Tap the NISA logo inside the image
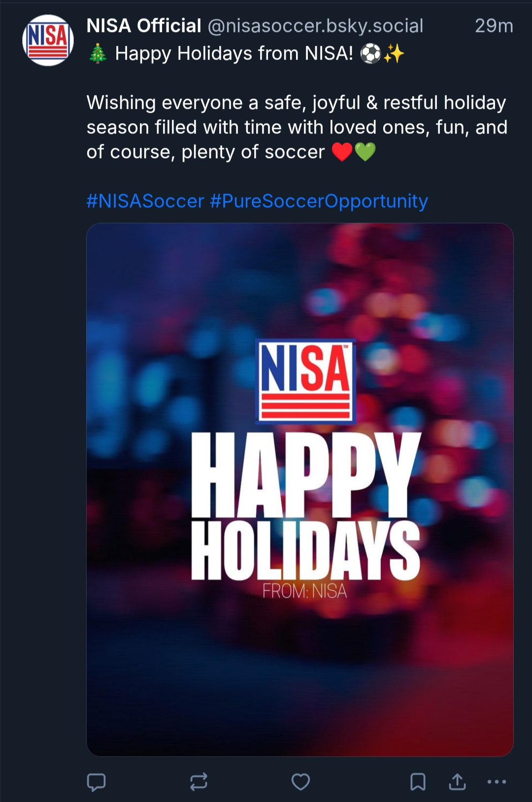This screenshot has height=802, width=532. point(306,381)
